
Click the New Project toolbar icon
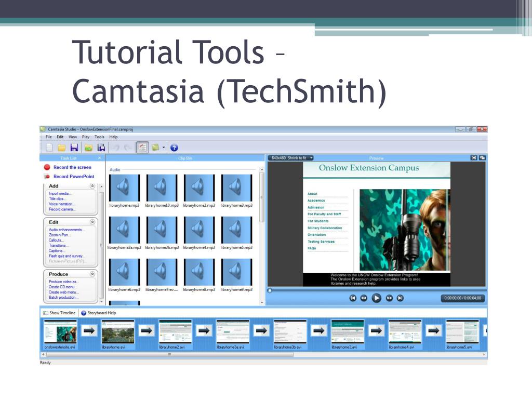(x=49, y=147)
